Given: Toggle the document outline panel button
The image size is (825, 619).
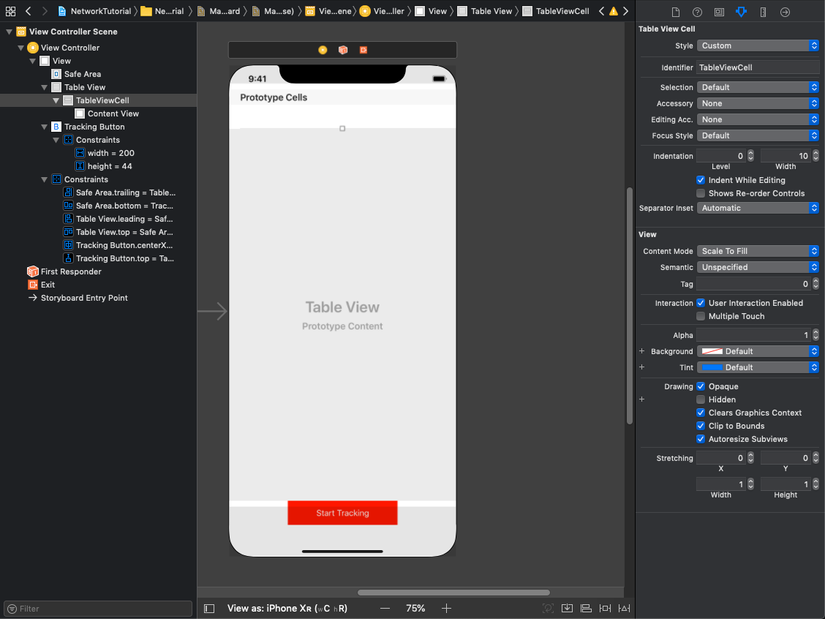Looking at the screenshot, I should [209, 608].
